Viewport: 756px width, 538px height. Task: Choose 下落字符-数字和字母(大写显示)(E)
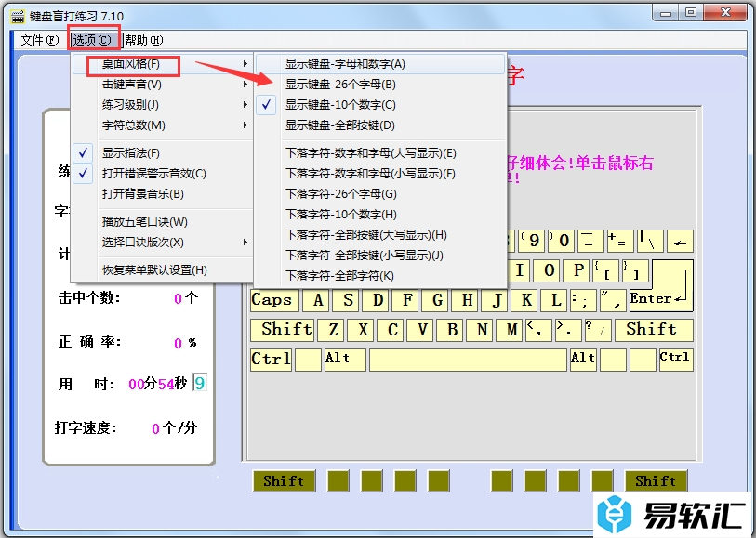pos(380,153)
